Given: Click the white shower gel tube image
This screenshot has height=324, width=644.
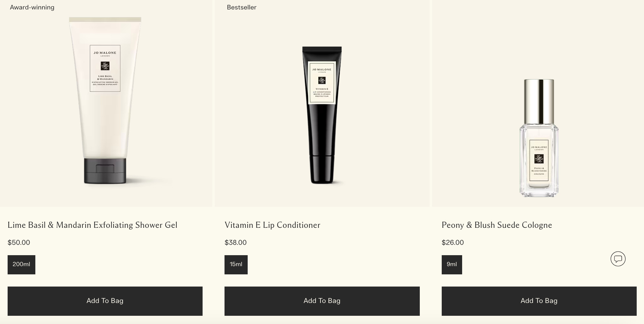Looking at the screenshot, I should (105, 100).
